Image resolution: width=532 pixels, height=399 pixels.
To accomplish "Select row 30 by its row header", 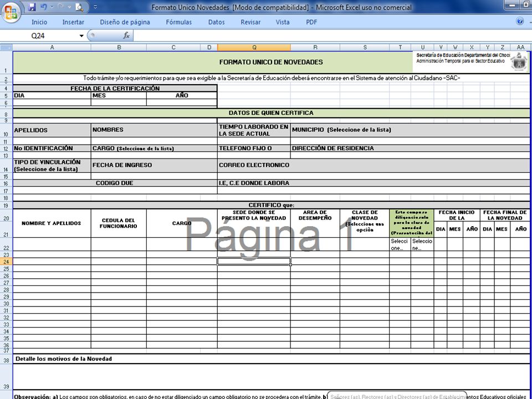I will point(6,304).
